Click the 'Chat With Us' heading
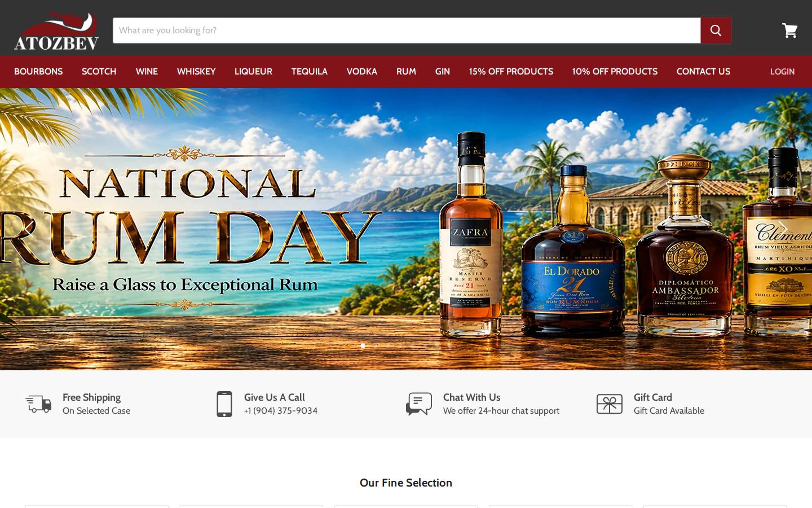This screenshot has width=812, height=508. point(472,397)
